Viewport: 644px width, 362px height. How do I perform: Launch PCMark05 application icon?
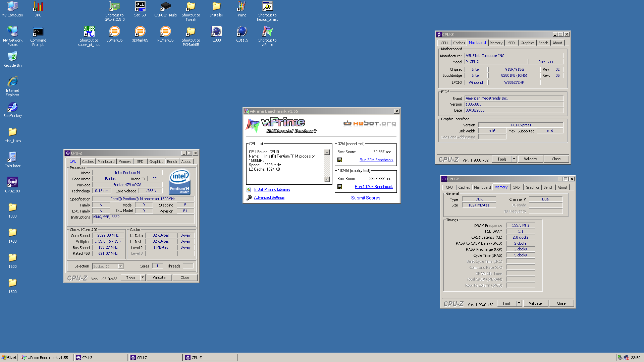(165, 34)
